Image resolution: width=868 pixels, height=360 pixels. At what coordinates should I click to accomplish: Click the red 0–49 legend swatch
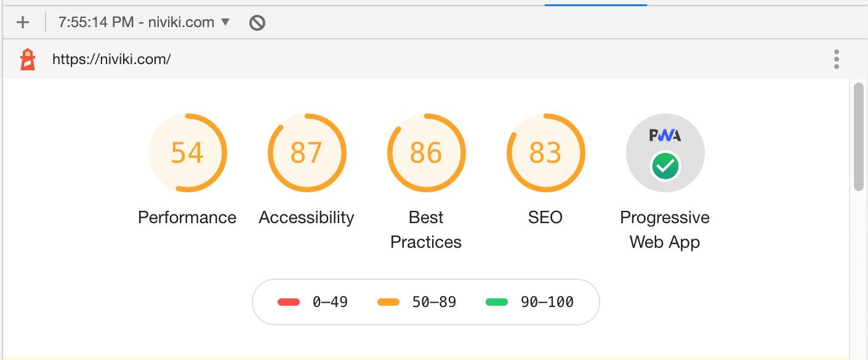(289, 302)
